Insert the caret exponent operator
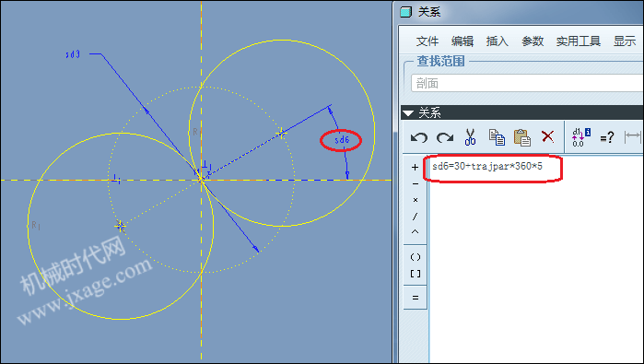The image size is (644, 364). click(416, 231)
